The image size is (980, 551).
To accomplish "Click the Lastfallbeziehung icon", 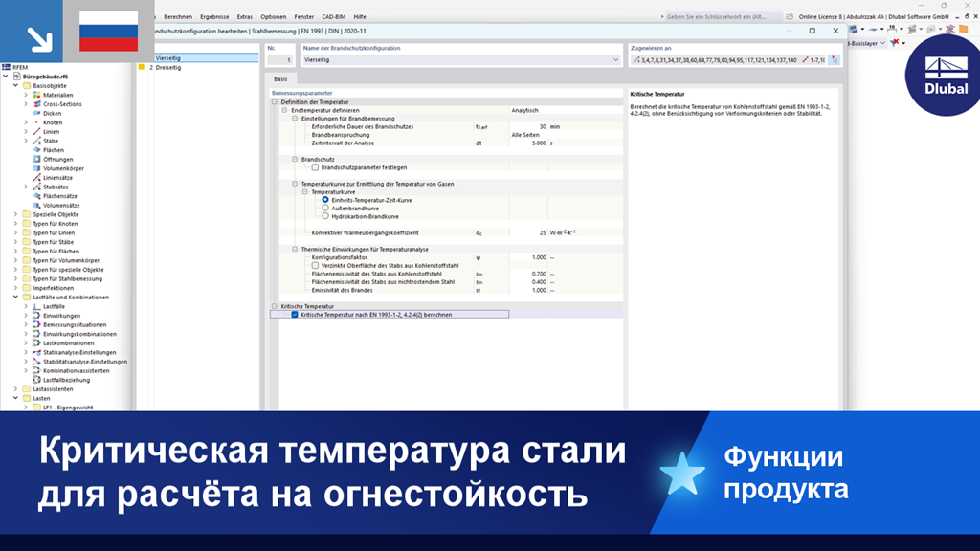I will (37, 380).
